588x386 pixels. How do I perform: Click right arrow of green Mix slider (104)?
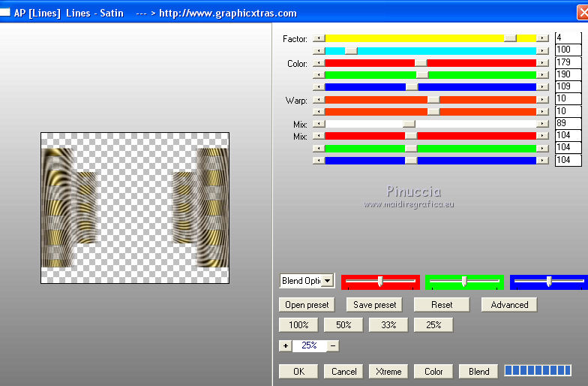coord(542,149)
